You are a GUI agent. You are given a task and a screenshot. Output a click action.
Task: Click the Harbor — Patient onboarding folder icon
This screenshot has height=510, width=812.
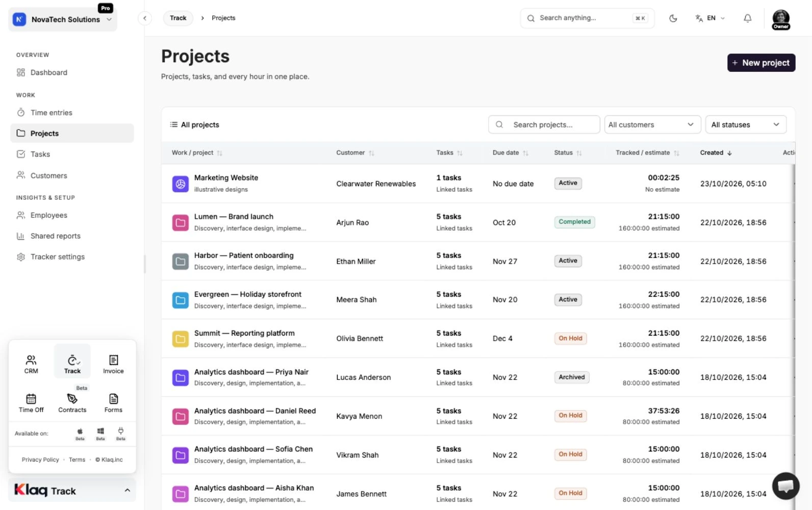coord(181,262)
